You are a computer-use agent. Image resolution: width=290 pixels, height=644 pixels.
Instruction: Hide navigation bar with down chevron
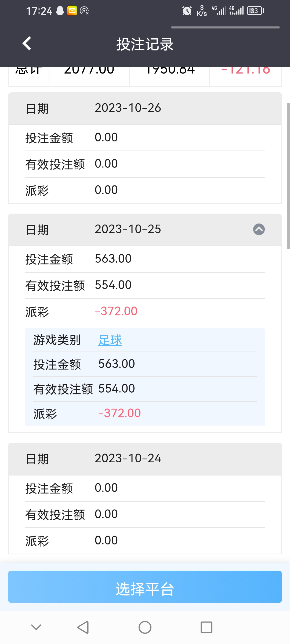pos(36,627)
